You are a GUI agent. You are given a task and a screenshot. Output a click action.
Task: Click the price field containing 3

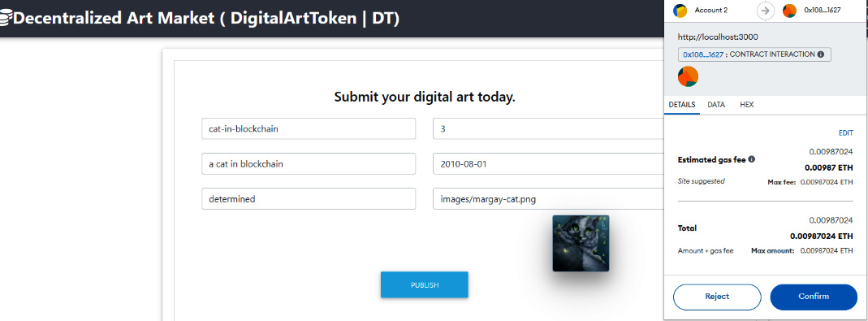coord(548,128)
